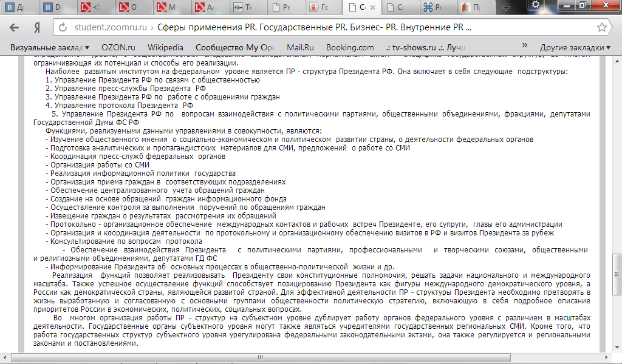Open the Wikipedia bookmark
The image size is (622, 364).
click(x=165, y=47)
